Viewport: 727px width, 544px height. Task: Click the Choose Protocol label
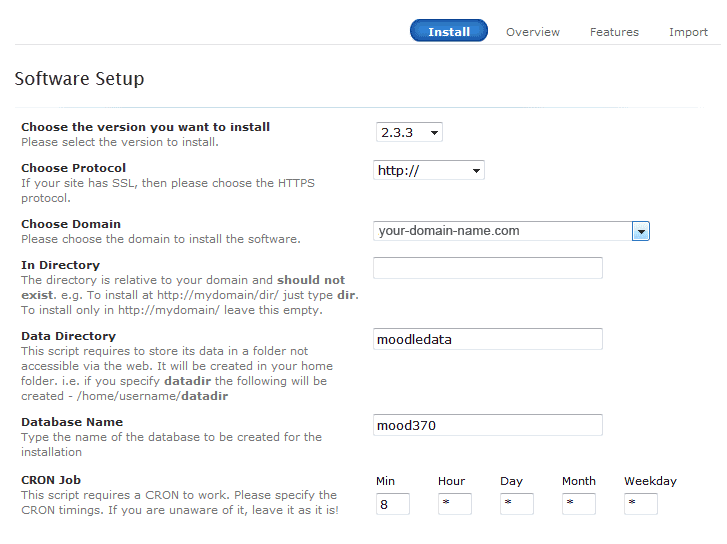pos(73,168)
